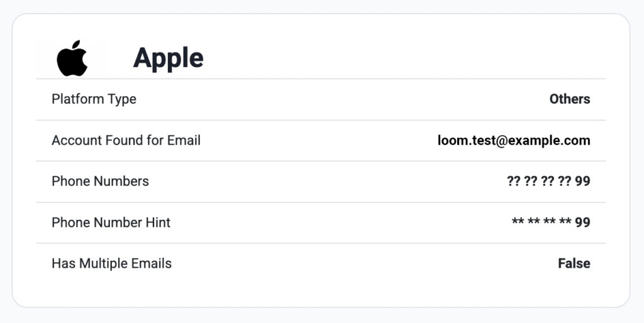The image size is (644, 323).
Task: Open the loom.test@example.com email address
Action: point(514,140)
